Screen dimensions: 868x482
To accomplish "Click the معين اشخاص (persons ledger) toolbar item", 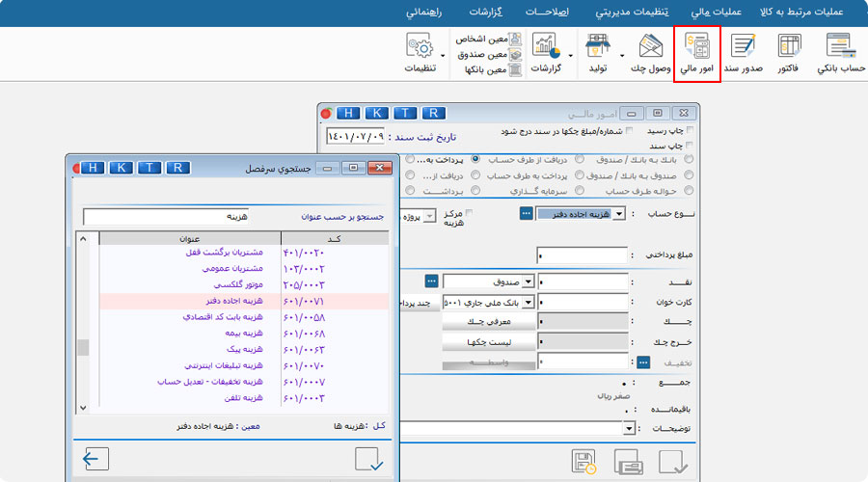I will (x=488, y=39).
